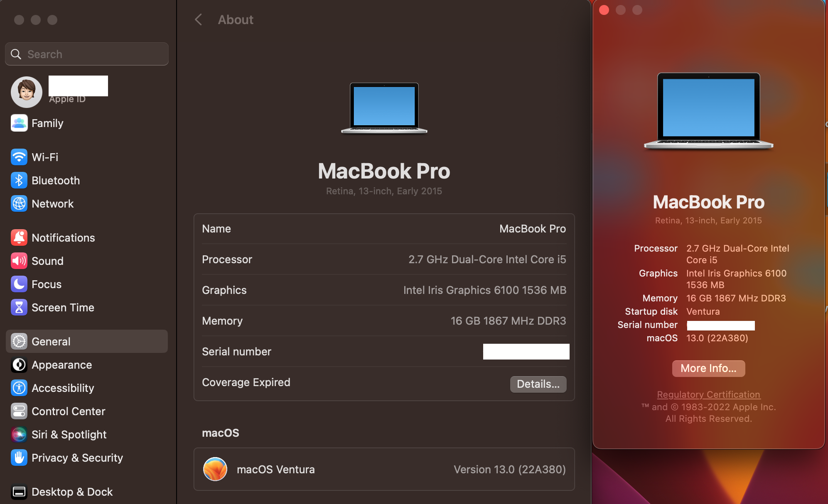Choose Control Center label in sidebar

pos(68,411)
